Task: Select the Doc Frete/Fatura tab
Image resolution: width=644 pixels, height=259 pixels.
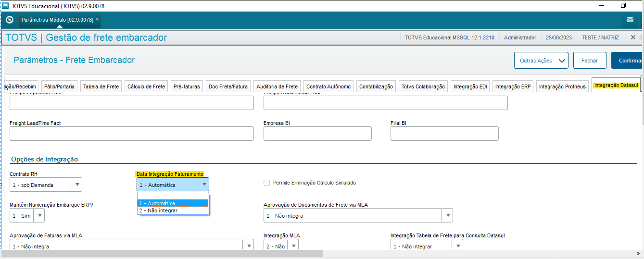Action: [228, 86]
